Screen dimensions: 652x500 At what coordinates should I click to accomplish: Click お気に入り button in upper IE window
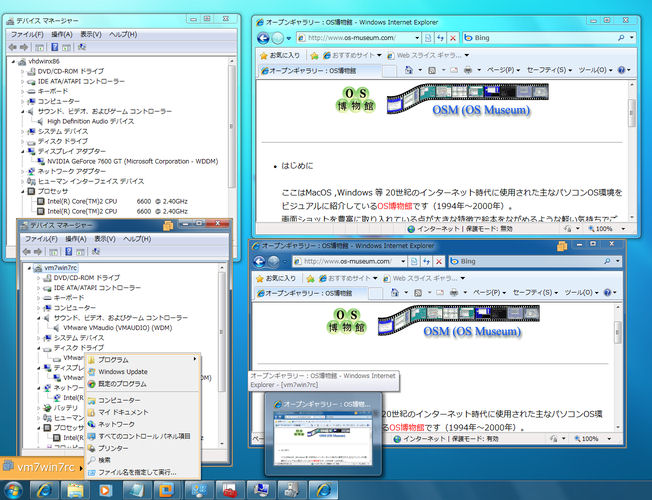[279, 55]
